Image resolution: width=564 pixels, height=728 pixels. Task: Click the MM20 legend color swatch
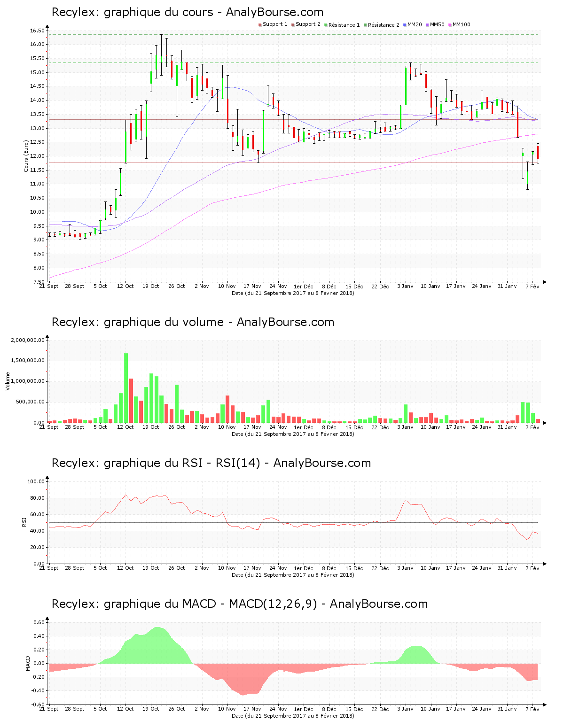coord(405,25)
